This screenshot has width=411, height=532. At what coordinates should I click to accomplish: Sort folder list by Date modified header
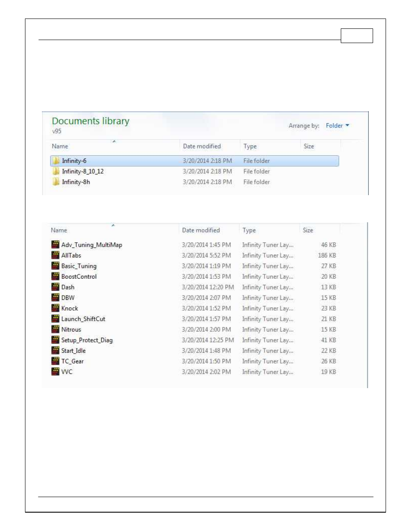[202, 146]
